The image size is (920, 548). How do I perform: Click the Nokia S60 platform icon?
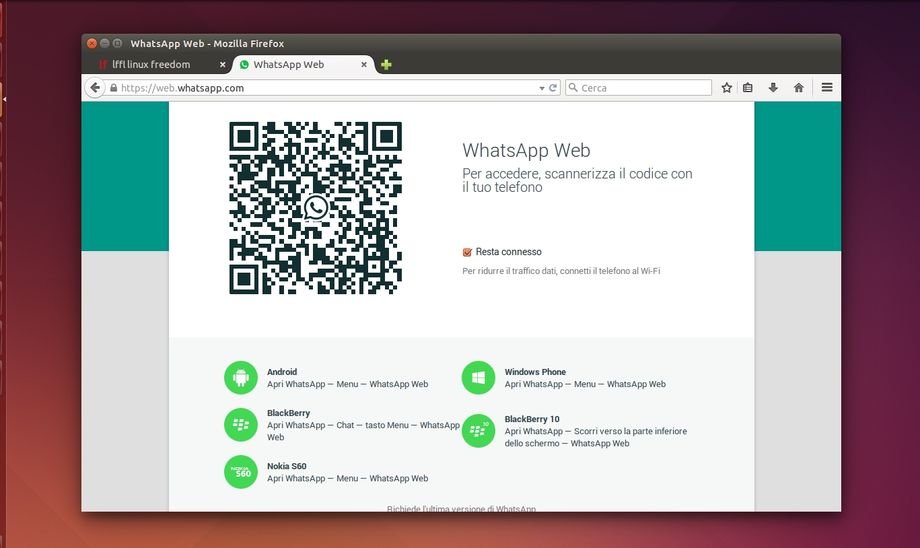click(x=240, y=472)
